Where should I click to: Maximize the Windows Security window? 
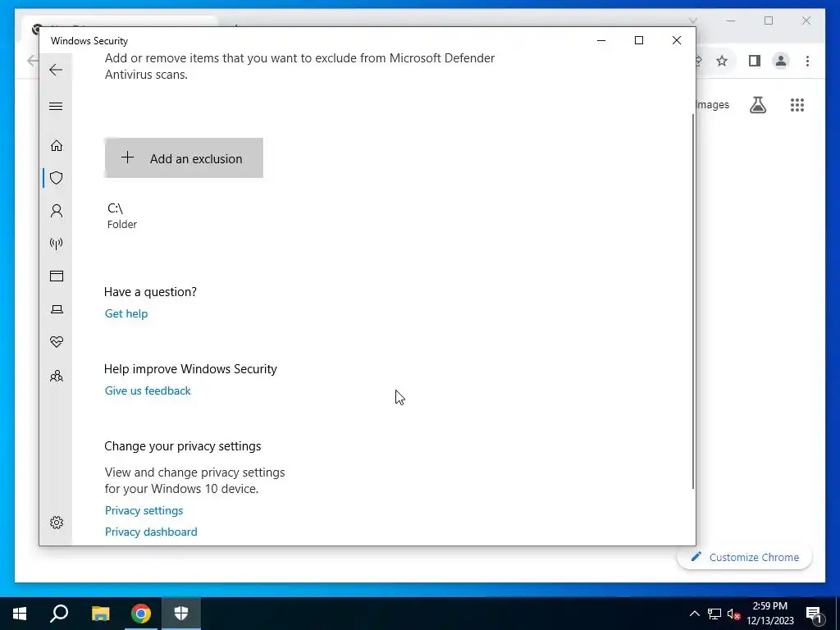tap(638, 40)
